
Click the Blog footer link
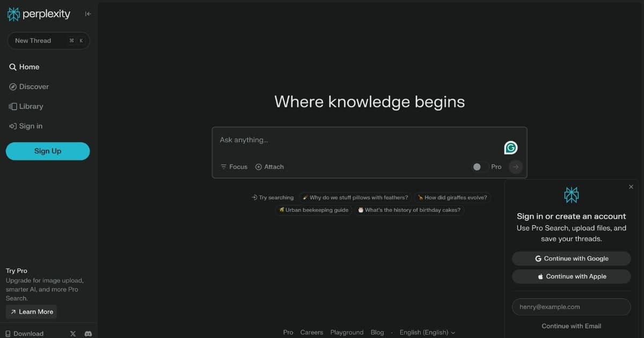click(377, 333)
